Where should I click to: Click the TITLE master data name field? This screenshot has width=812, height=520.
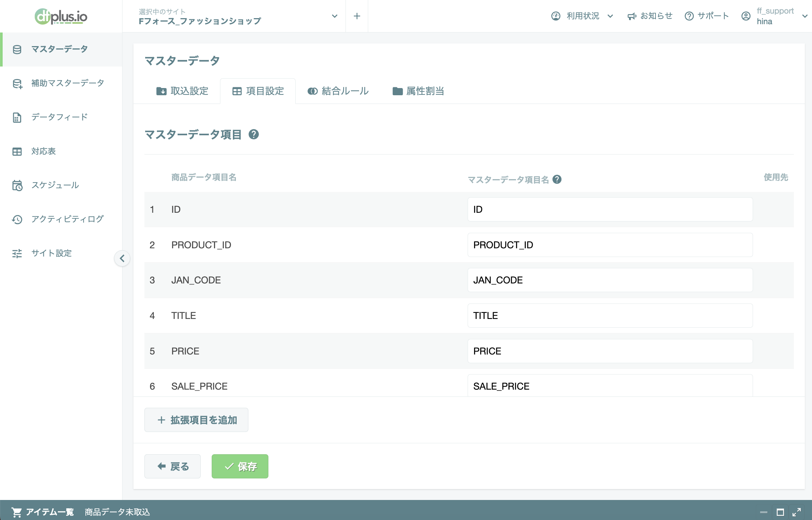point(610,316)
